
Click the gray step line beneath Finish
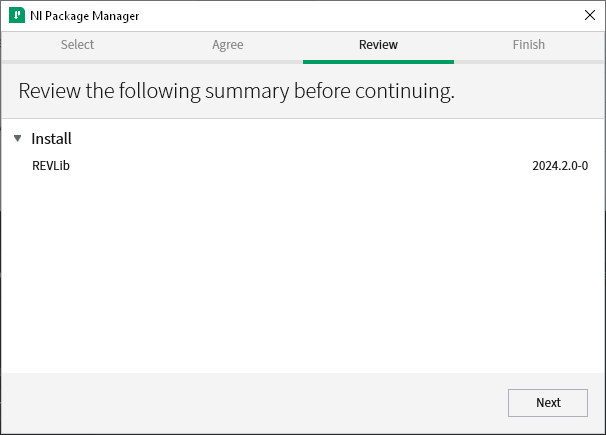tap(529, 62)
